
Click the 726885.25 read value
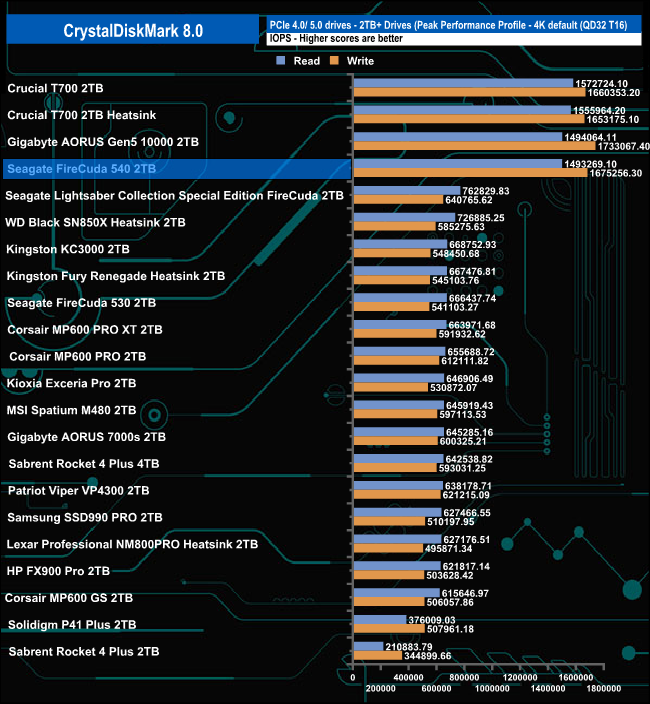pyautogui.click(x=481, y=218)
